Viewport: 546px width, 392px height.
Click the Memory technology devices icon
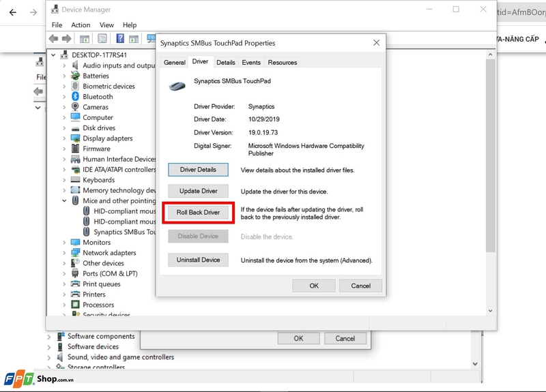point(75,190)
